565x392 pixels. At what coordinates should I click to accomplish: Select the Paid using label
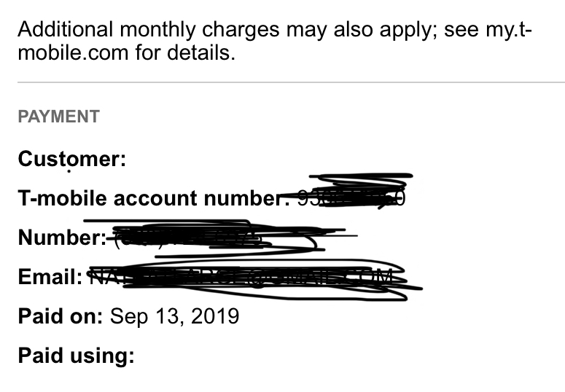pyautogui.click(x=76, y=356)
